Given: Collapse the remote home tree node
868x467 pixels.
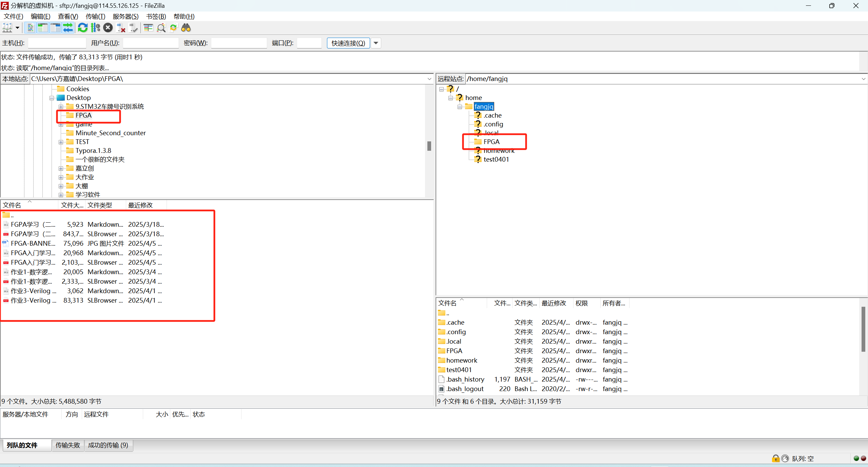Looking at the screenshot, I should (x=450, y=98).
